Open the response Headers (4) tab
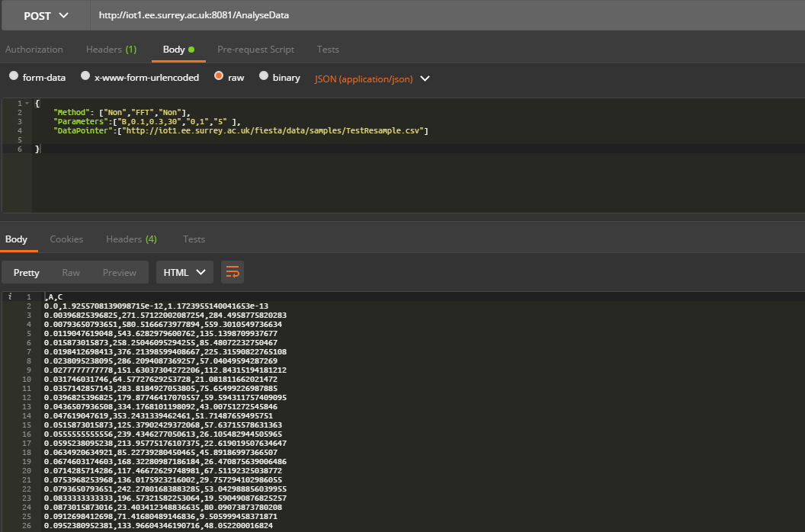This screenshot has width=805, height=532. pyautogui.click(x=131, y=239)
